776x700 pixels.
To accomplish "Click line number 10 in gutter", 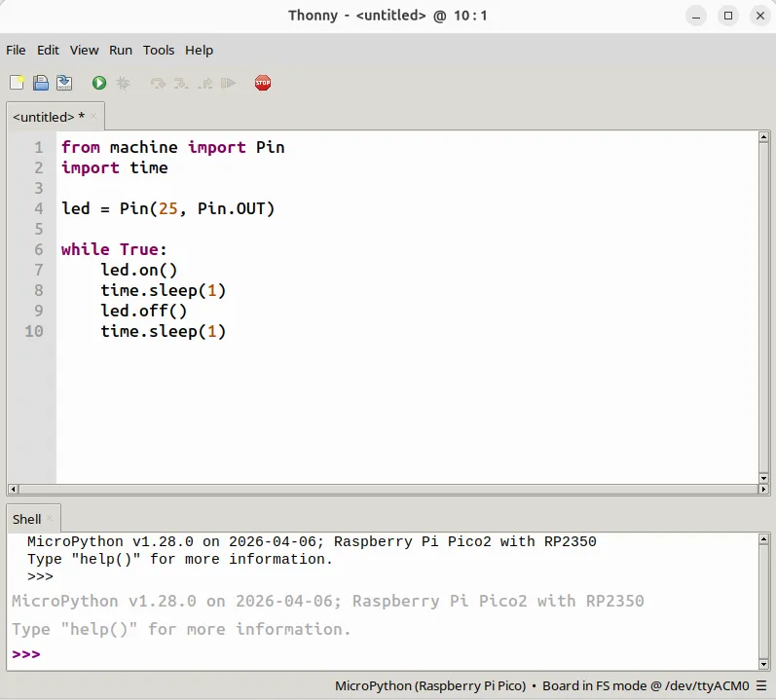I will pyautogui.click(x=34, y=331).
